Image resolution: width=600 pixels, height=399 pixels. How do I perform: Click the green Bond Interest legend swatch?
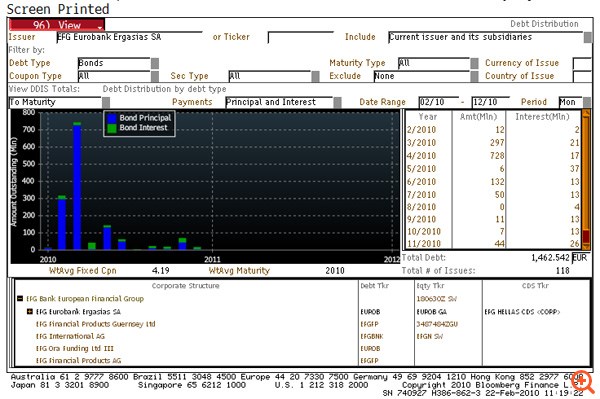click(x=112, y=128)
